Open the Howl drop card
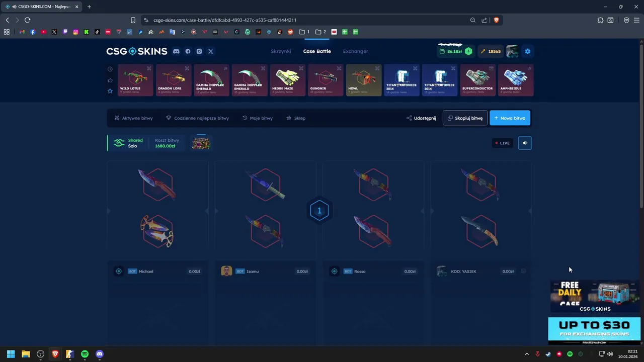 364,80
